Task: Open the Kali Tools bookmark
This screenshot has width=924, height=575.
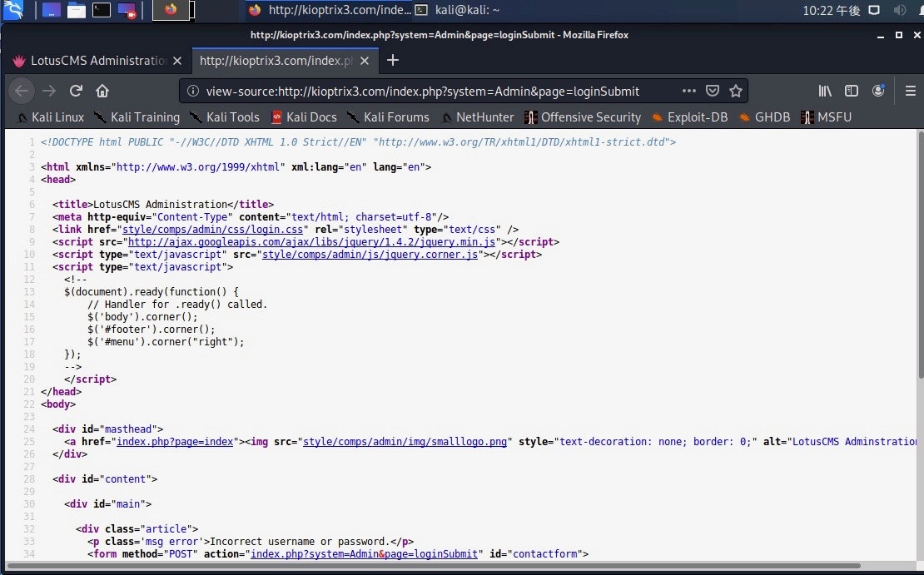Action: click(225, 117)
